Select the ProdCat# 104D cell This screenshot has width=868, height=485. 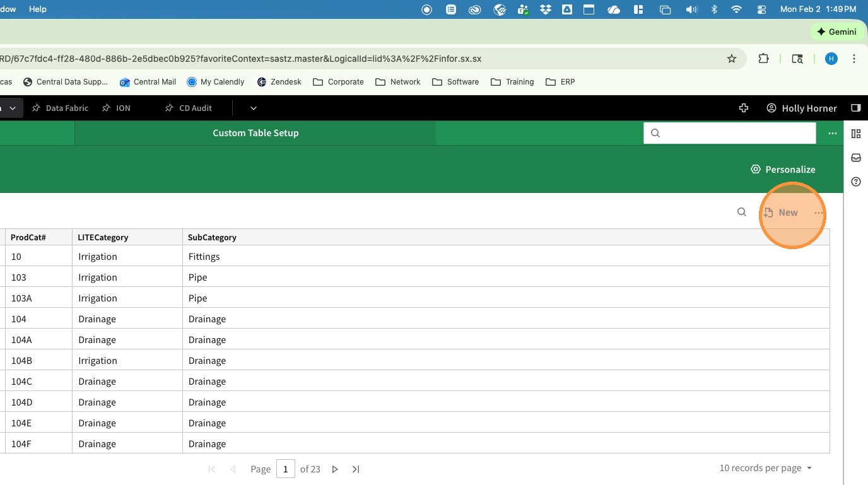pyautogui.click(x=38, y=402)
